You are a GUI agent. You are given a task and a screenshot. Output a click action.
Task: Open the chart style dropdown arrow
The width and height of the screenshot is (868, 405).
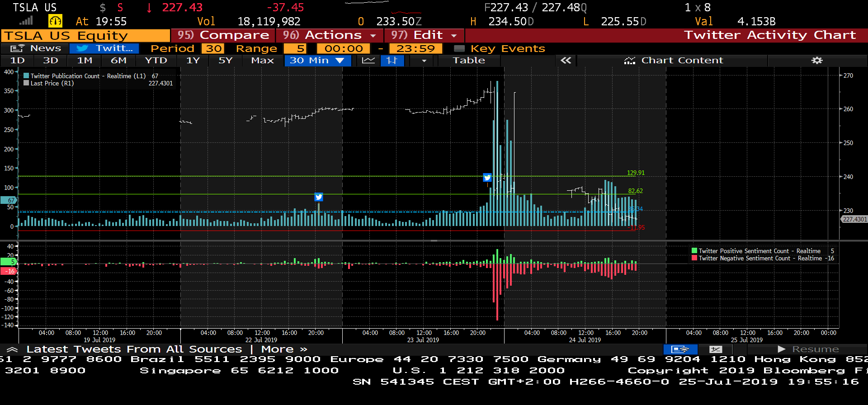[x=424, y=61]
